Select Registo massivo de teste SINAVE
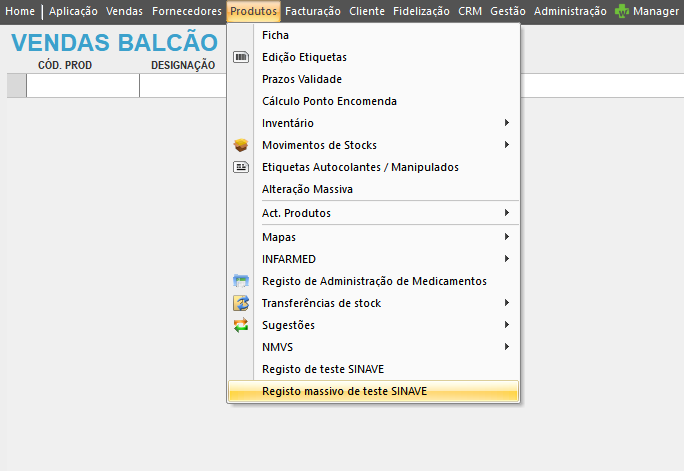 click(344, 391)
